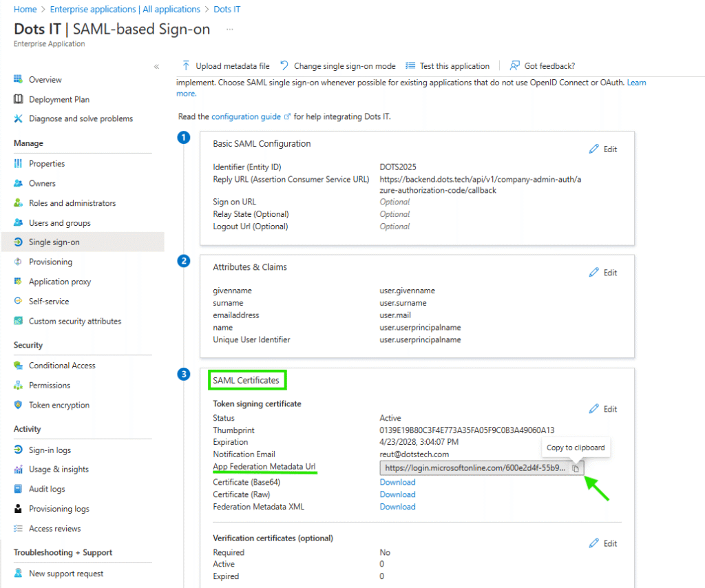
Task: Click the App Federation Metadata Url field
Action: [475, 468]
